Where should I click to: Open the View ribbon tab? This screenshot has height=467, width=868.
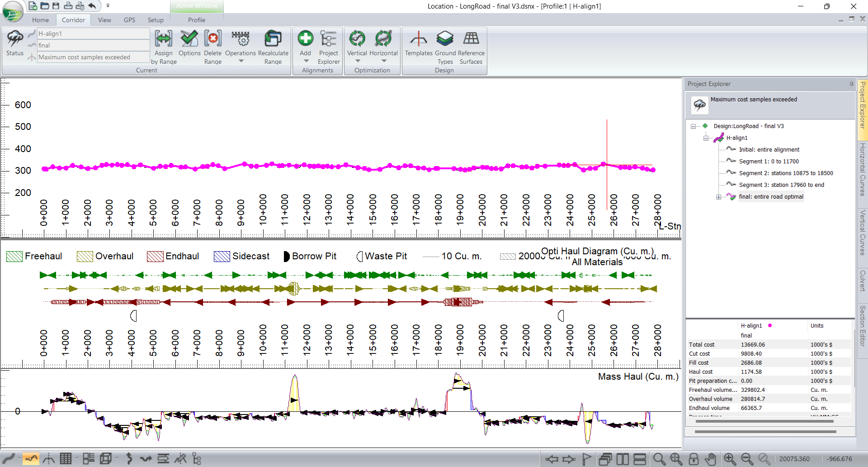[x=104, y=20]
